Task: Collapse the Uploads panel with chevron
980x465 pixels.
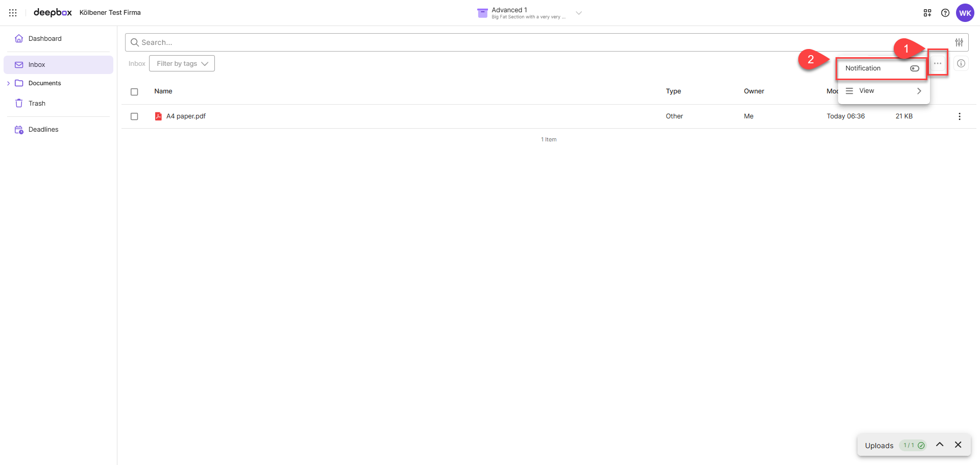Action: click(x=940, y=445)
